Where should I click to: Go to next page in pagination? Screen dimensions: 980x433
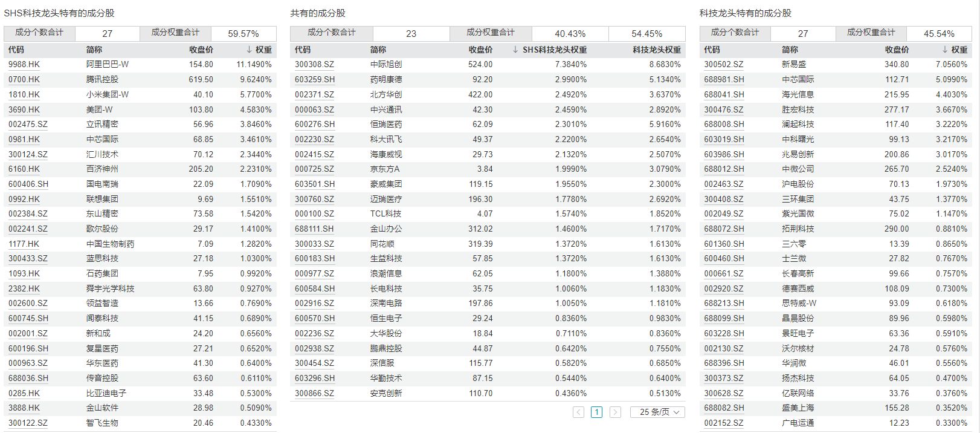615,412
